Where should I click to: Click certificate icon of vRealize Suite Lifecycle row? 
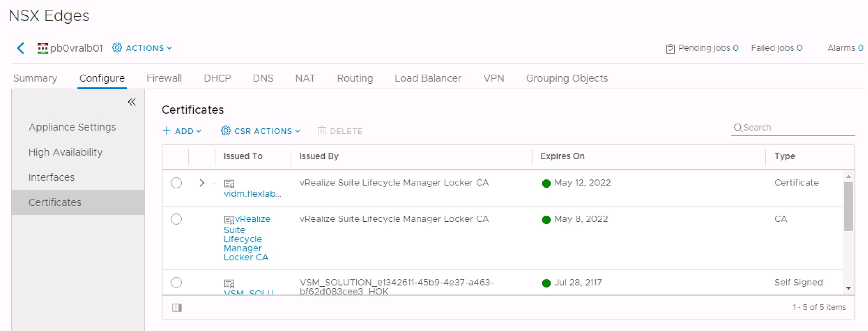229,220
